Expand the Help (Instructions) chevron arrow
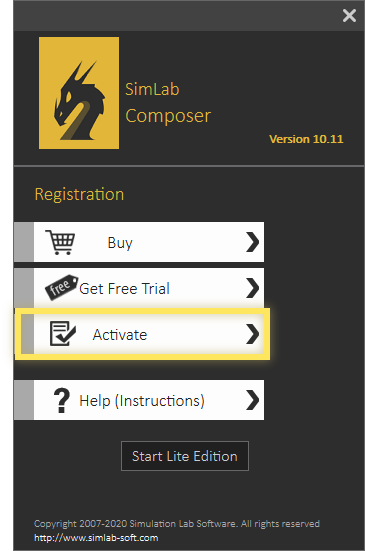The height and width of the screenshot is (551, 365). pyautogui.click(x=253, y=400)
